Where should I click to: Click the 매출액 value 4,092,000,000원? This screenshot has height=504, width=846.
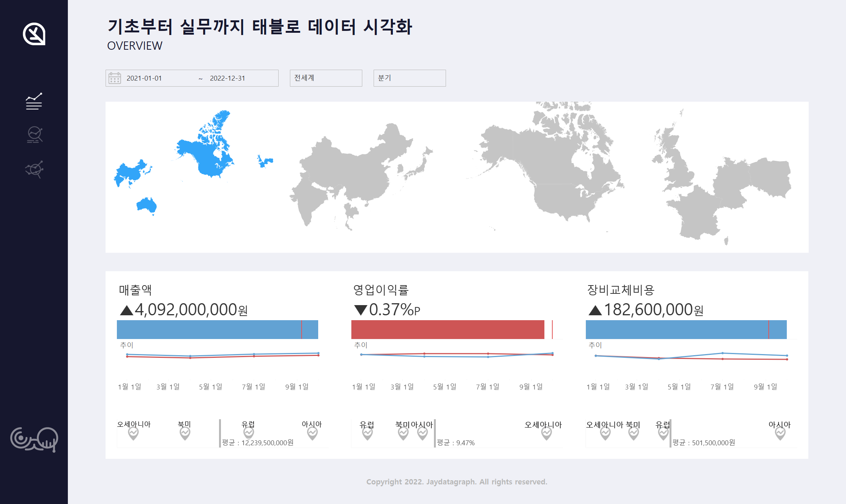click(x=184, y=310)
